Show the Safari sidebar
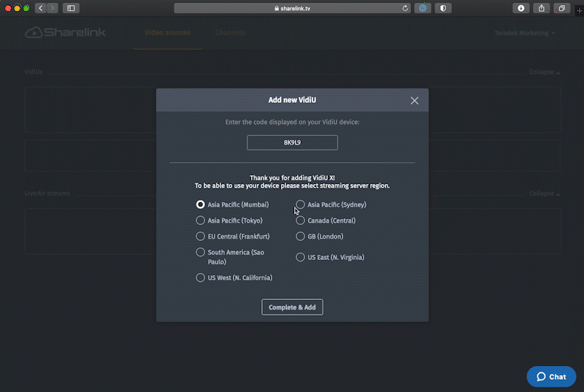 tap(71, 8)
